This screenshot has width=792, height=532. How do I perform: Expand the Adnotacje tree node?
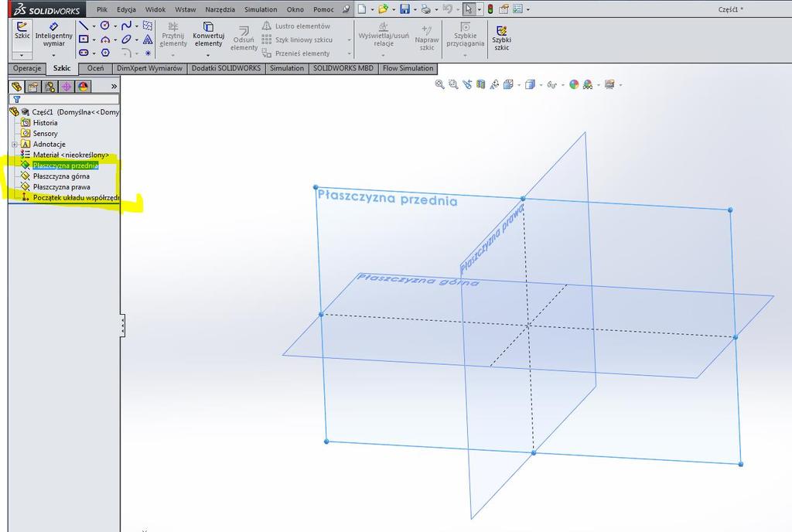(x=14, y=145)
